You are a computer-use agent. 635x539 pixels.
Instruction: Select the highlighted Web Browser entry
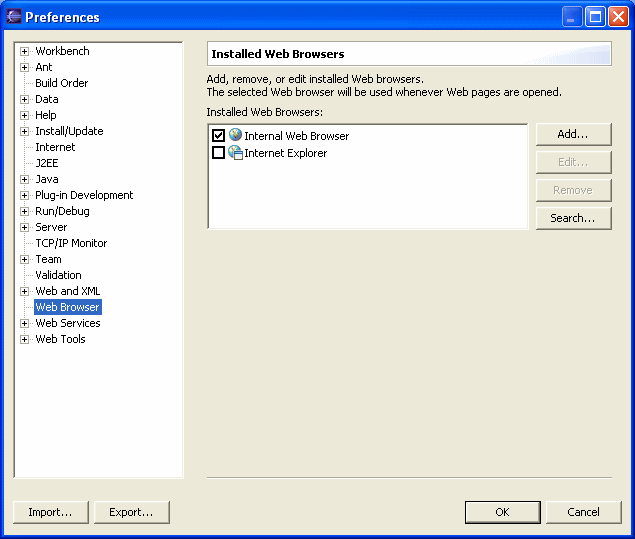(x=68, y=307)
